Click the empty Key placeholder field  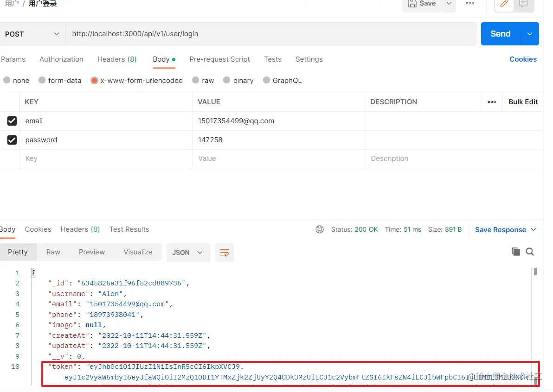coord(106,159)
